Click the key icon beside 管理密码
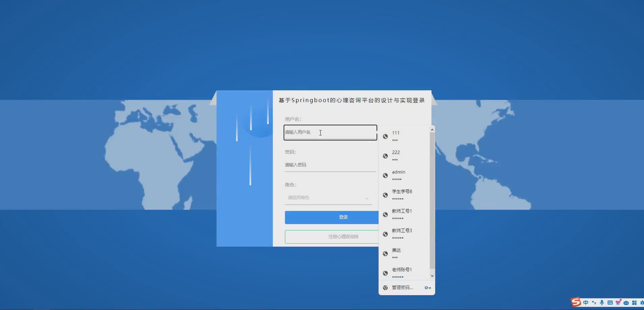The image size is (644, 310). click(427, 287)
